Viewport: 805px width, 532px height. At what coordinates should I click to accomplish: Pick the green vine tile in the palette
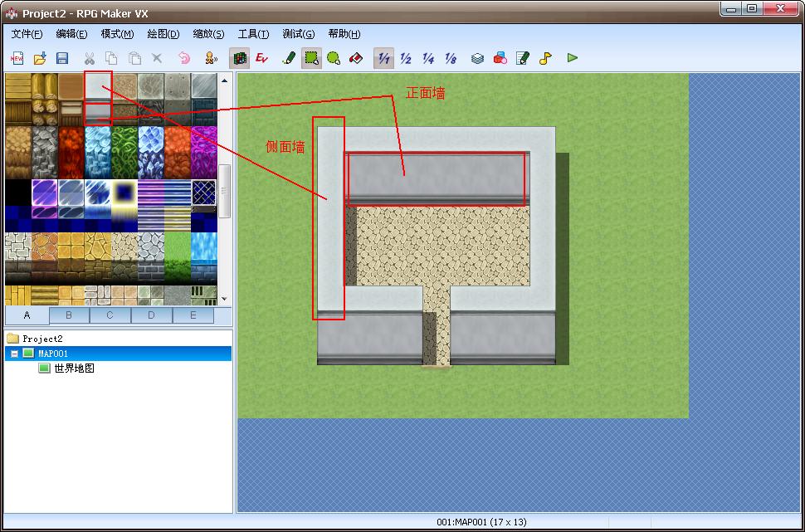tap(124, 153)
